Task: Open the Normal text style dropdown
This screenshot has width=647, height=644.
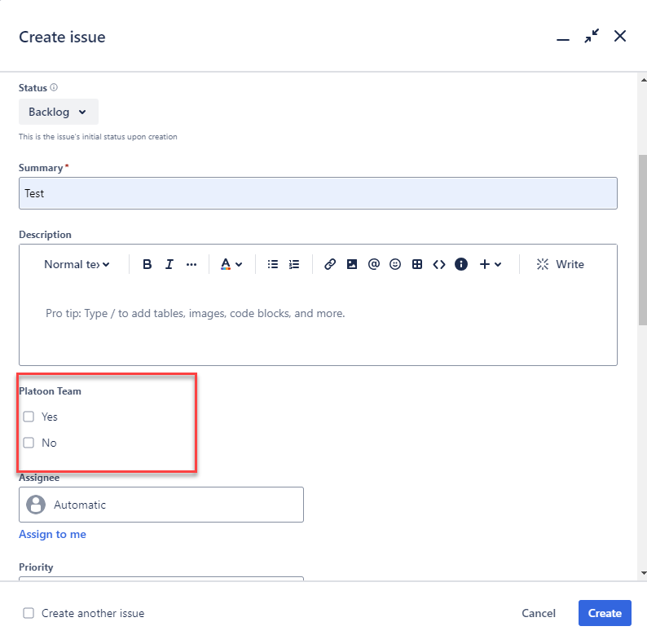Action: coord(77,264)
